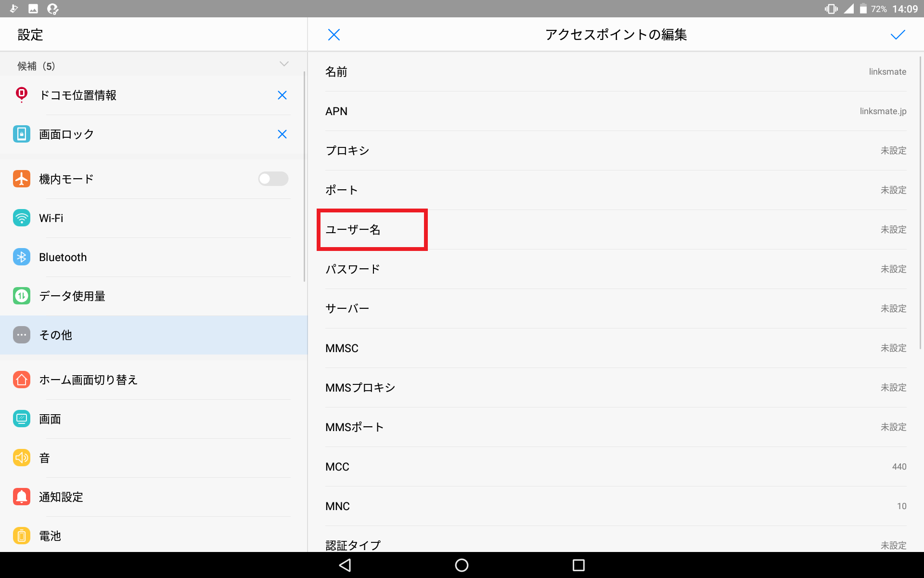Tap Android home navigation button
This screenshot has width=924, height=578.
[x=462, y=565]
